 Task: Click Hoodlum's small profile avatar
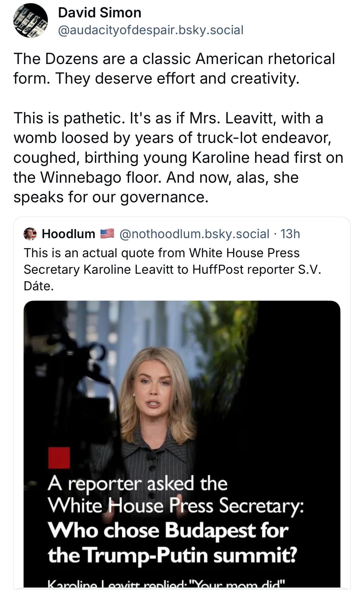[x=30, y=234]
